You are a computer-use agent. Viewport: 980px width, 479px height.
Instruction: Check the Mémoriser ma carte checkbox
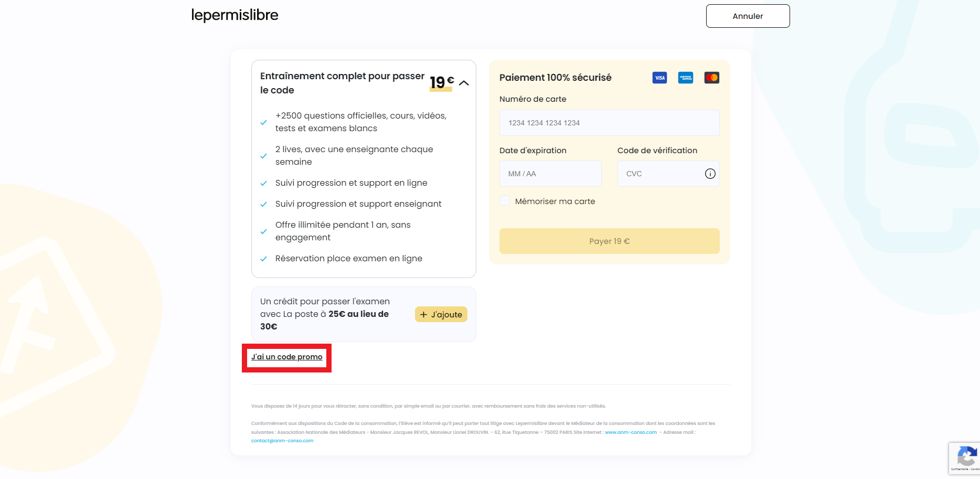pos(505,201)
